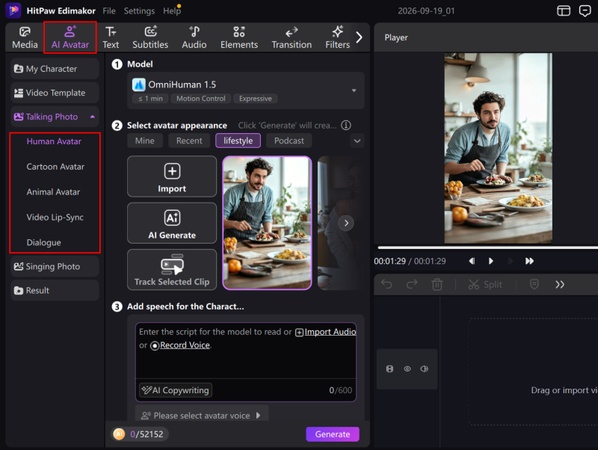Open the Audio tab

pyautogui.click(x=194, y=37)
